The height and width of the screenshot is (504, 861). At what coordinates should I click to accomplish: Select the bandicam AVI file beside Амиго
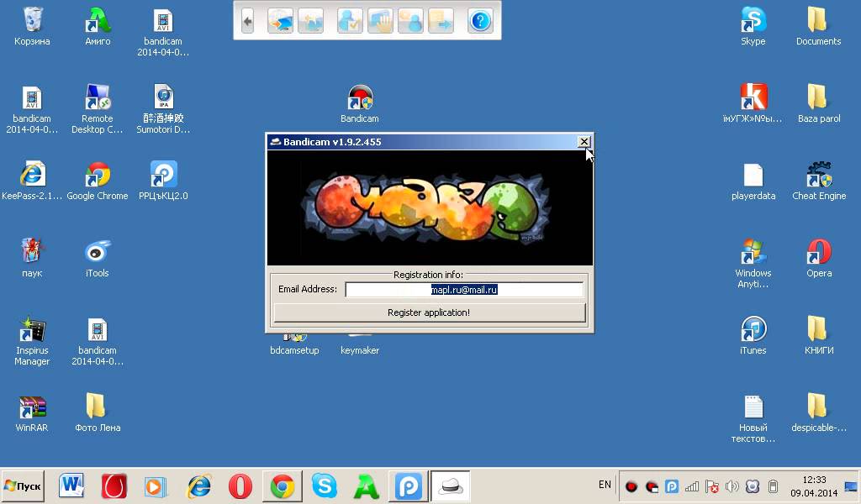[x=163, y=32]
